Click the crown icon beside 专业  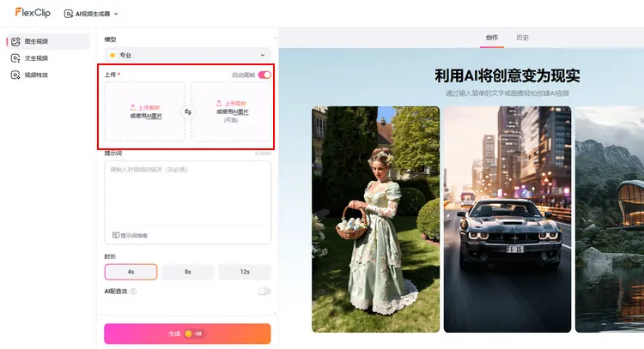point(112,55)
